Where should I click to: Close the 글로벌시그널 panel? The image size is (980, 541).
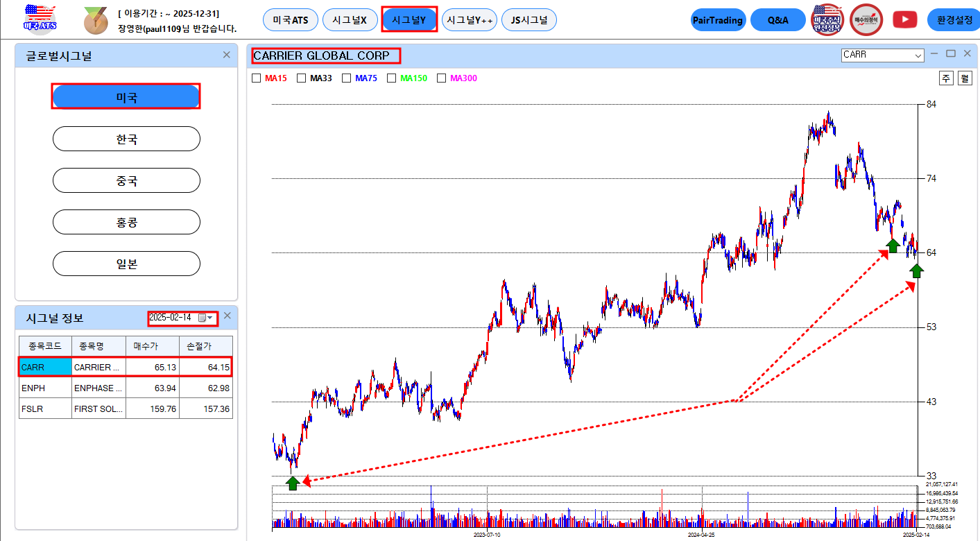pos(226,55)
